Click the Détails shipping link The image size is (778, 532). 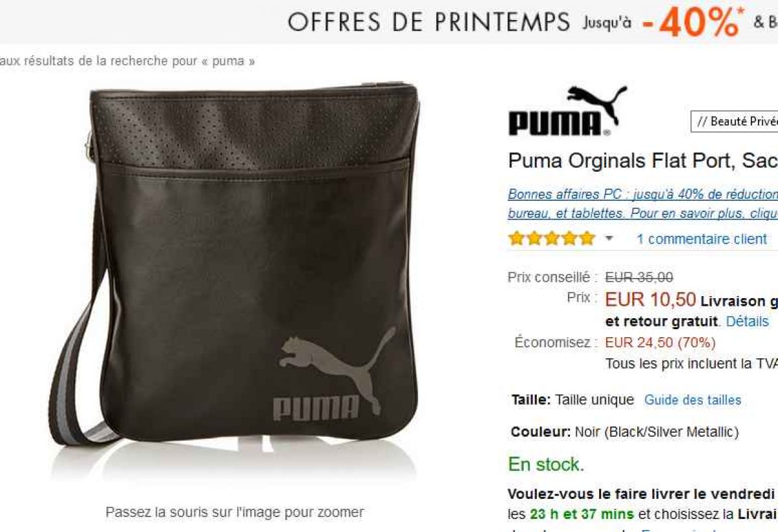(x=747, y=321)
